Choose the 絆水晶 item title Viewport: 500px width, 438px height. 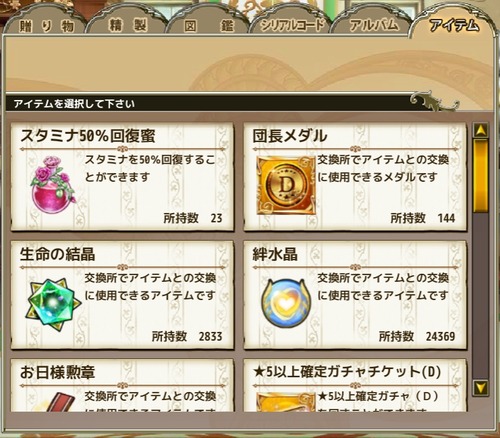pos(275,255)
